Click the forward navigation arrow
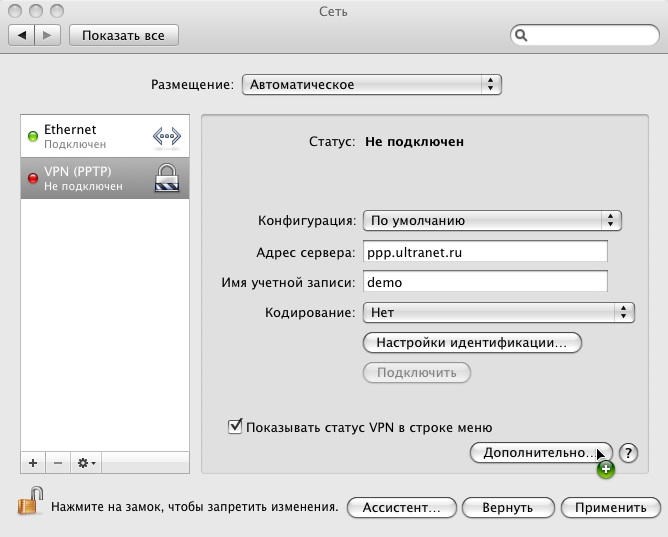Viewport: 668px width, 537px height. 48,35
